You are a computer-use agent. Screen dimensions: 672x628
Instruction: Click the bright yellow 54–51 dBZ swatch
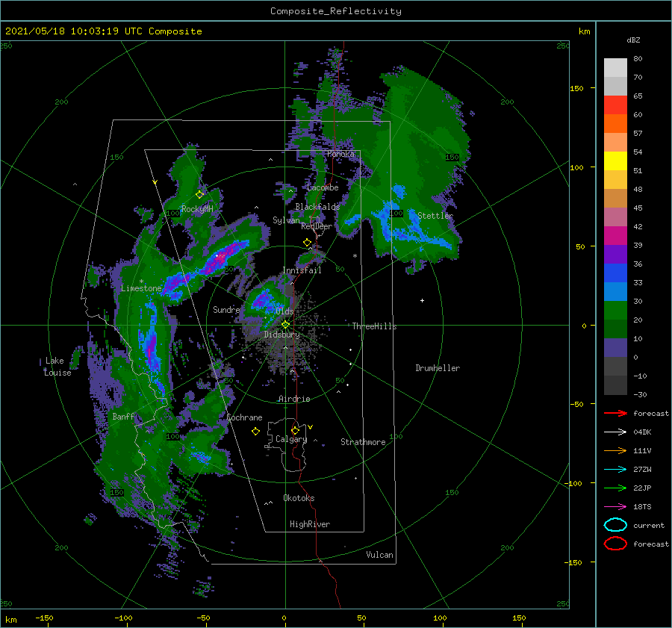[615, 161]
